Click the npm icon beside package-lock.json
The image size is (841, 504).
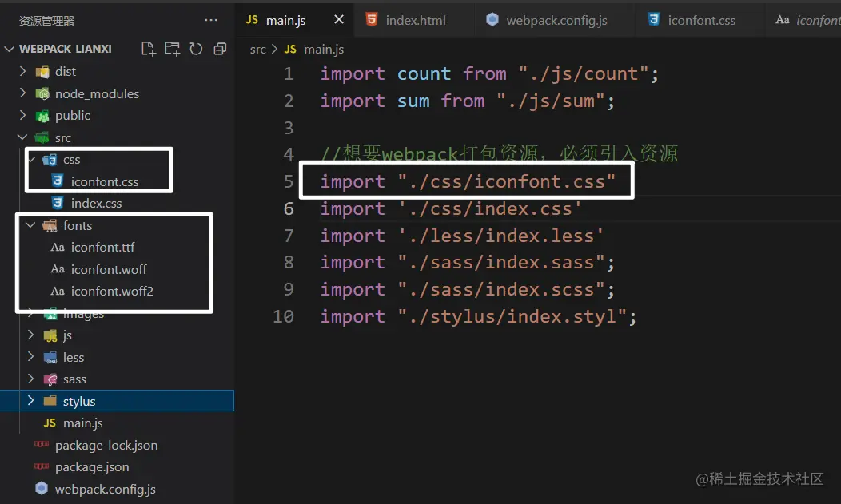pyautogui.click(x=42, y=444)
